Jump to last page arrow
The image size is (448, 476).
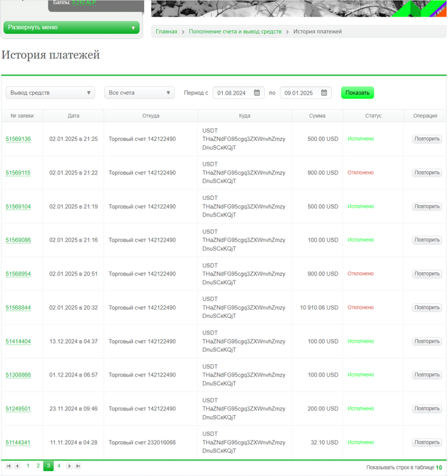click(78, 466)
